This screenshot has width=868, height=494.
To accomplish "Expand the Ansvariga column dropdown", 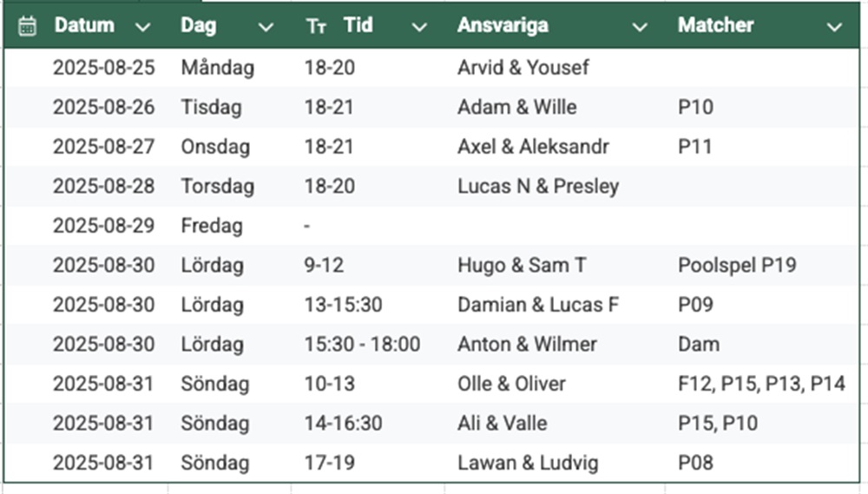I will [640, 28].
